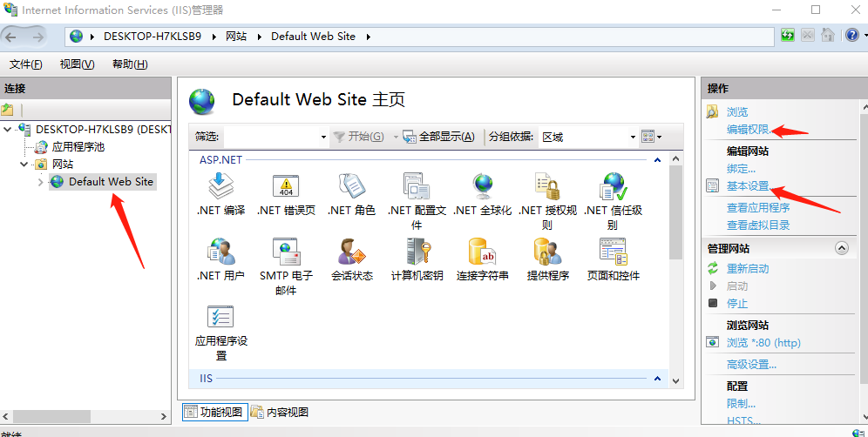
Task: Click the 查看应用程序 link
Action: coord(758,208)
